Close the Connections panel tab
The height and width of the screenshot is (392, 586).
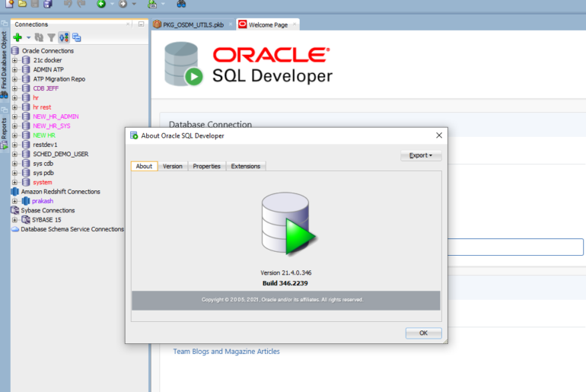pos(128,24)
